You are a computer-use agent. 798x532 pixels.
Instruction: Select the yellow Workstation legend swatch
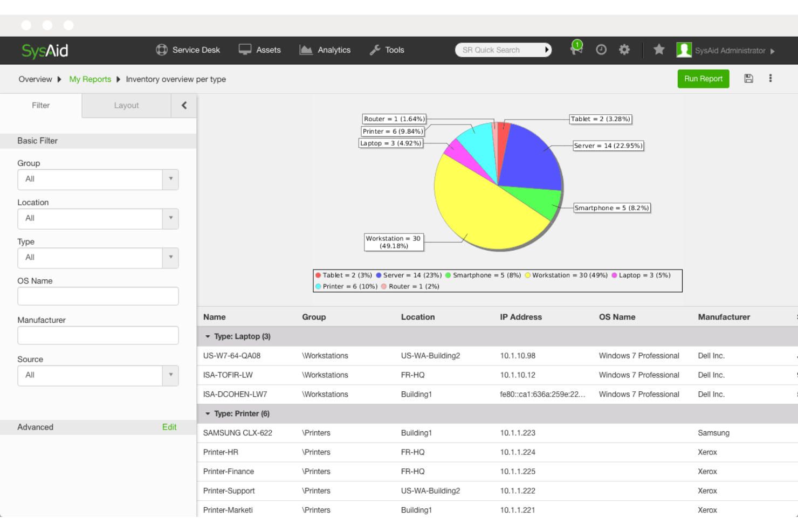coord(527,275)
